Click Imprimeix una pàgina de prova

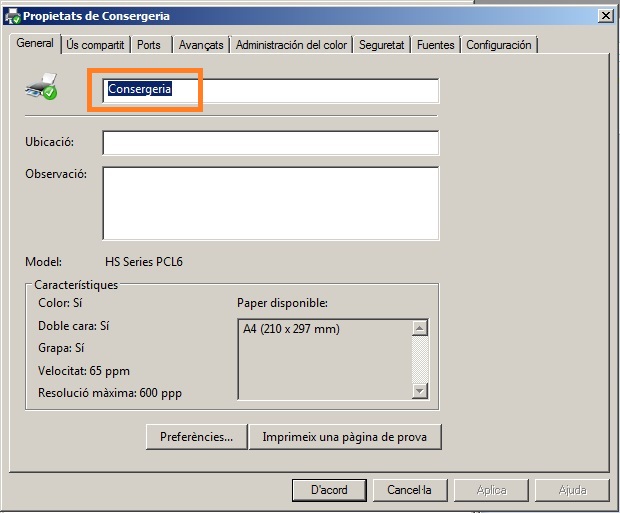tap(345, 437)
